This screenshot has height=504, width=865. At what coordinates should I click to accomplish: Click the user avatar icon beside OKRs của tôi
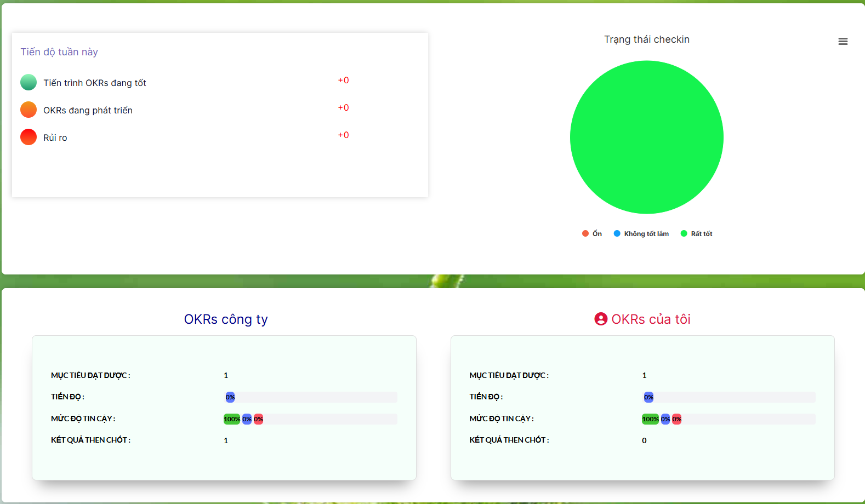tap(601, 319)
